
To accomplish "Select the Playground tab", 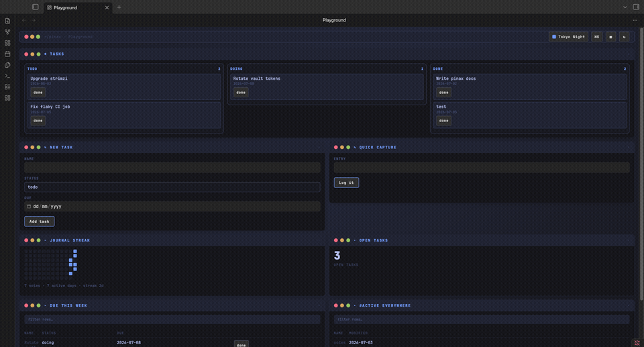I will point(76,7).
